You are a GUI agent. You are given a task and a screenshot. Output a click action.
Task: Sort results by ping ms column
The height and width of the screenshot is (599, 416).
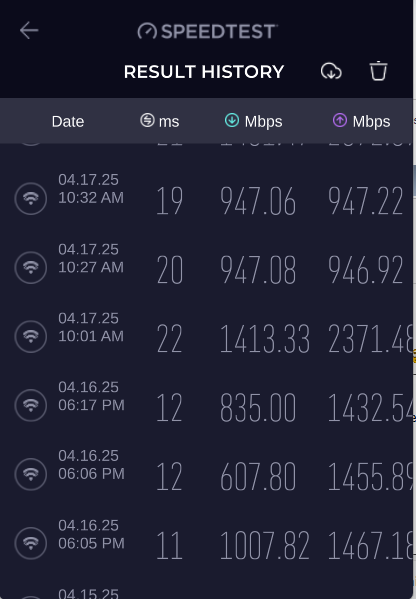159,121
